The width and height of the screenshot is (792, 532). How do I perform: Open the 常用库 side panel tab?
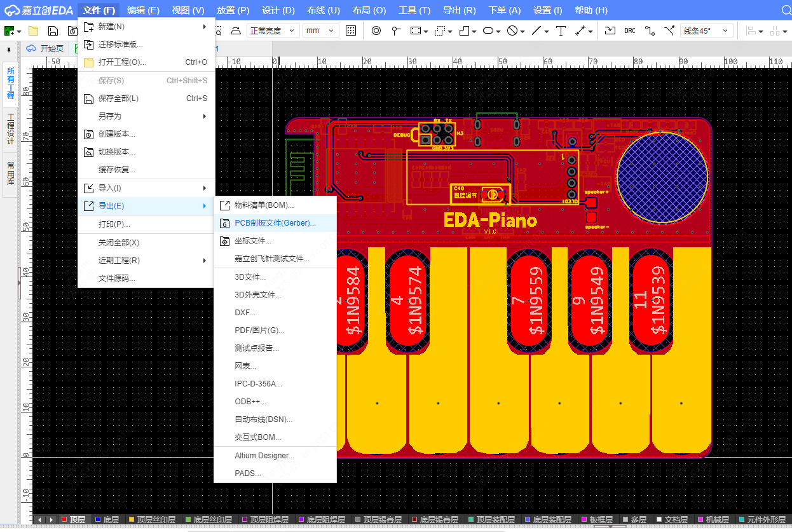[10, 174]
